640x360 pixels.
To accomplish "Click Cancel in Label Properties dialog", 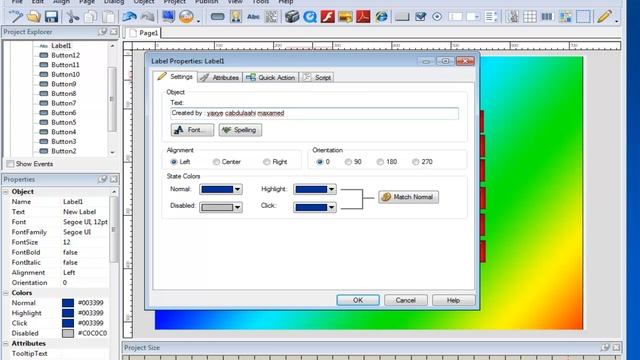I will tap(406, 300).
